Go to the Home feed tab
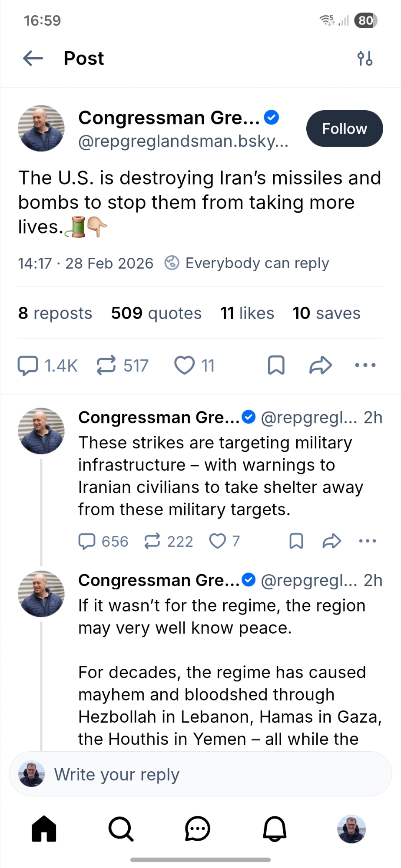 pyautogui.click(x=44, y=829)
